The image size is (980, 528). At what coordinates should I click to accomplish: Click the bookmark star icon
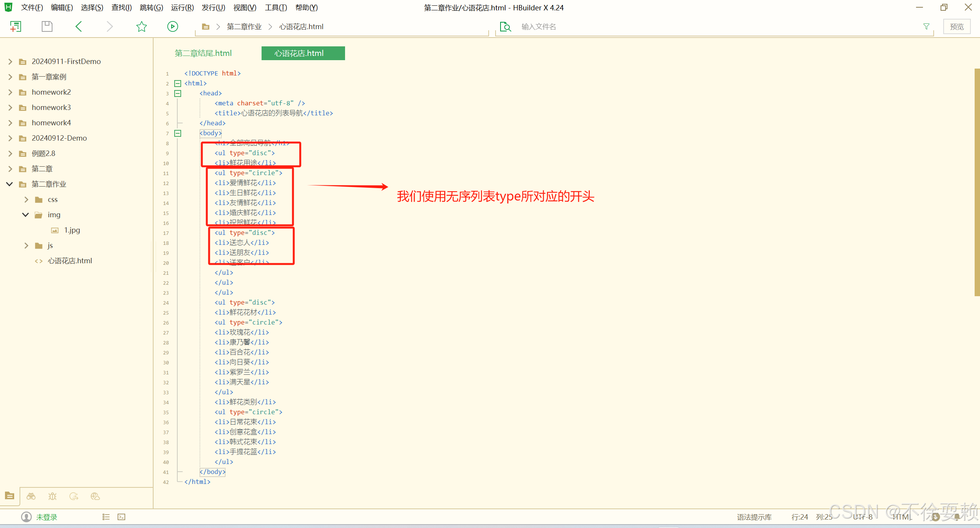[x=141, y=26]
